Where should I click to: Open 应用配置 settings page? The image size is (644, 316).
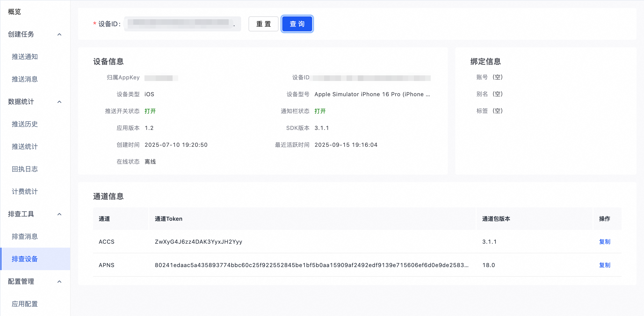(x=25, y=304)
